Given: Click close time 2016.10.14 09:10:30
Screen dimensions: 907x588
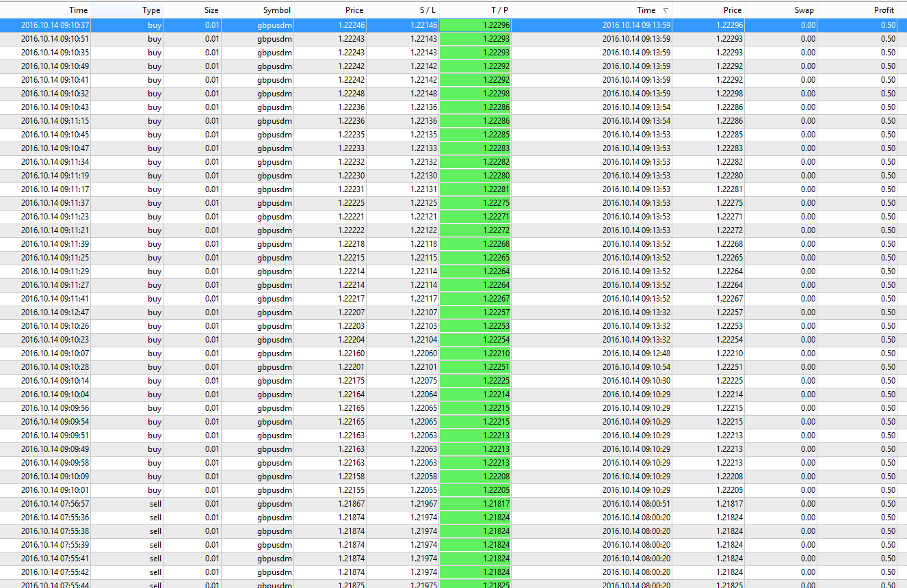Looking at the screenshot, I should [636, 381].
